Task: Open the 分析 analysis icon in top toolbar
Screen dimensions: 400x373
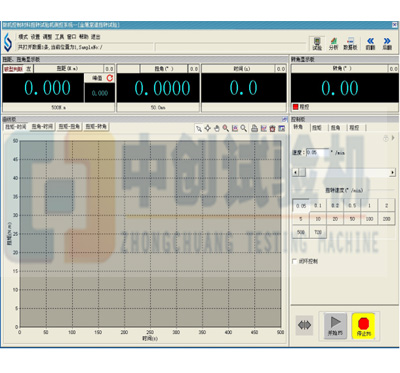Action: (x=333, y=43)
